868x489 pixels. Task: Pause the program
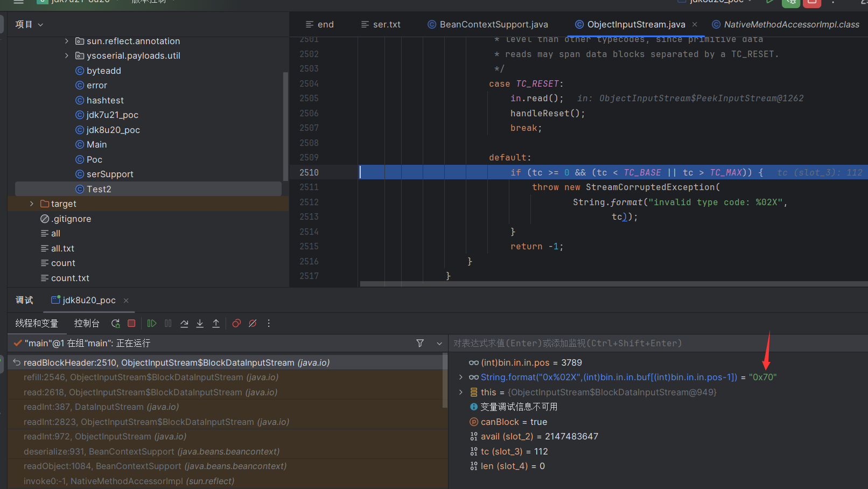[x=168, y=323]
